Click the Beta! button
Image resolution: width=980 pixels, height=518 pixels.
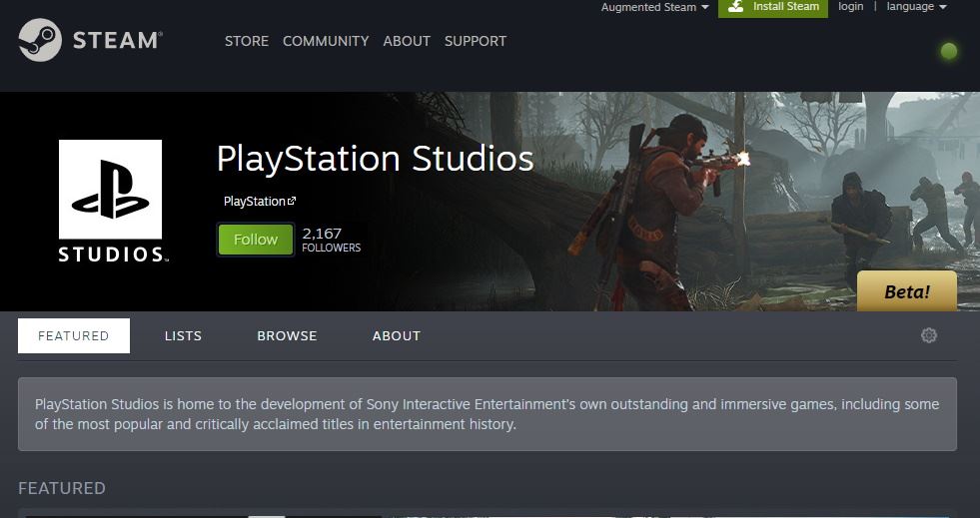click(907, 290)
